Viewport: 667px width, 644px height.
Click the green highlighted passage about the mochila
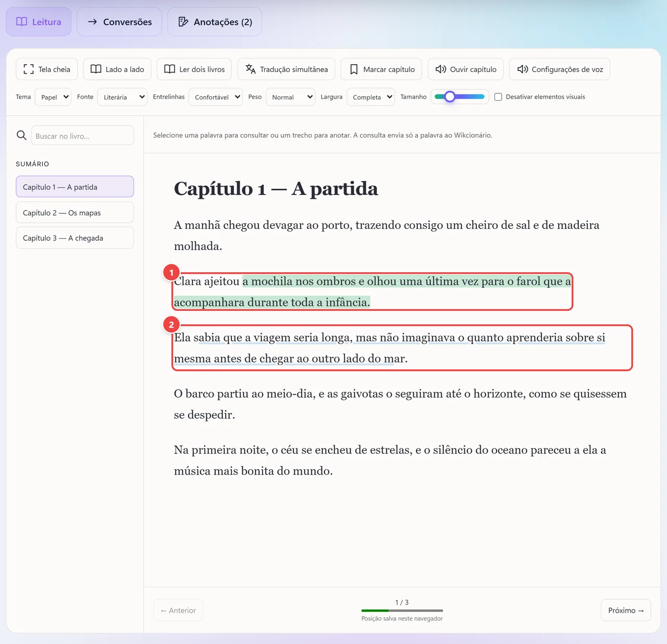[x=373, y=291]
